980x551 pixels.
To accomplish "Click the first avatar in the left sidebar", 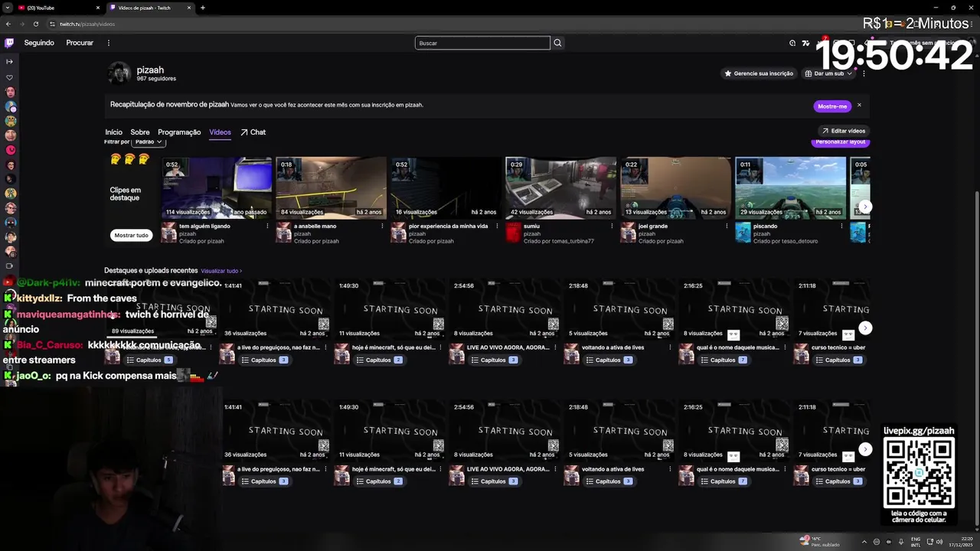I will (x=11, y=92).
